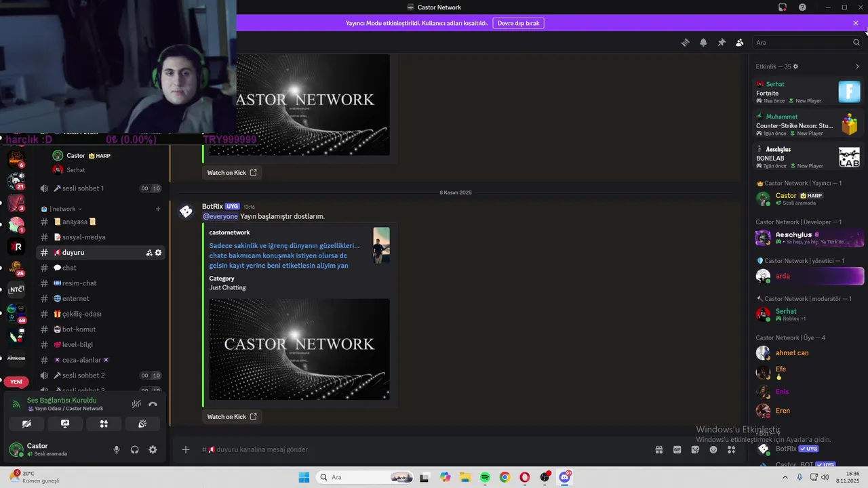Open member arda in member list

809,276
